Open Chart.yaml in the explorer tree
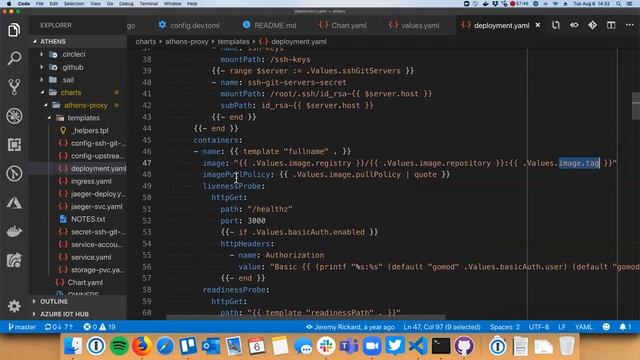 coord(85,282)
